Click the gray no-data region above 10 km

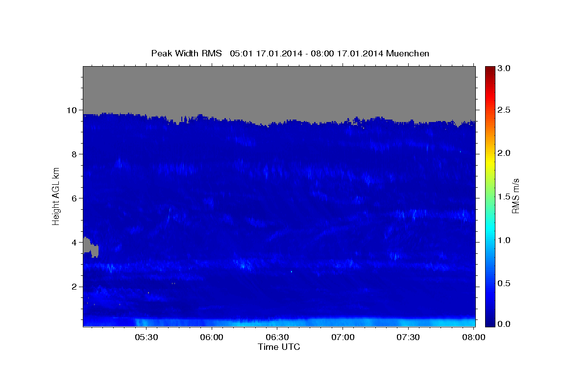coord(279,89)
